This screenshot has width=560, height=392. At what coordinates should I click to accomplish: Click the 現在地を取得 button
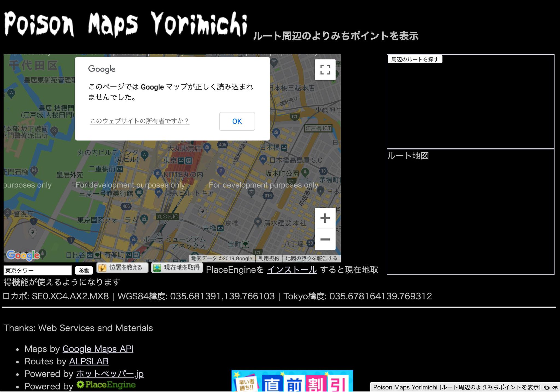coord(177,268)
